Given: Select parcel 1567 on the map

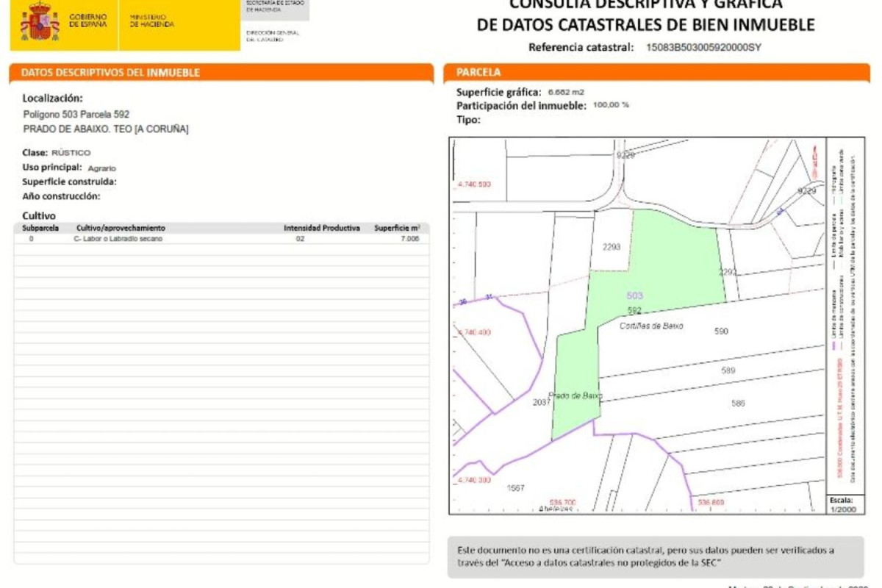Looking at the screenshot, I should pos(516,487).
